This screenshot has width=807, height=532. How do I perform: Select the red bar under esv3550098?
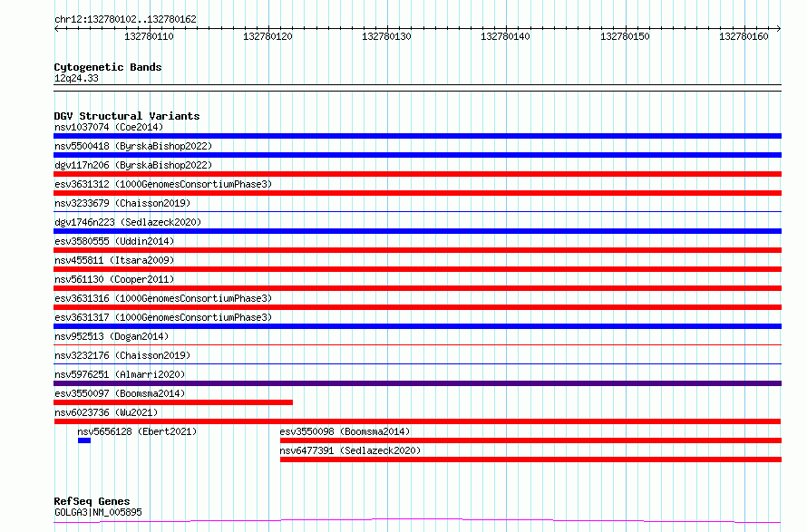[x=530, y=440]
